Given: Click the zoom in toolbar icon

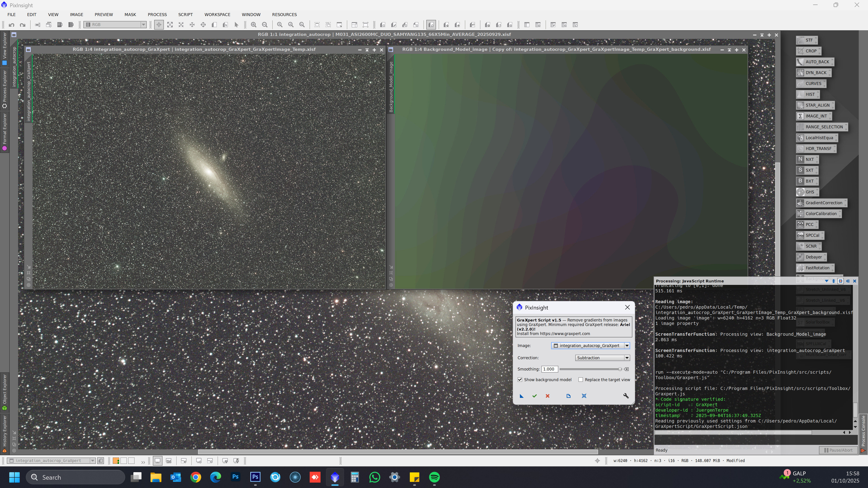Looking at the screenshot, I should tap(254, 25).
